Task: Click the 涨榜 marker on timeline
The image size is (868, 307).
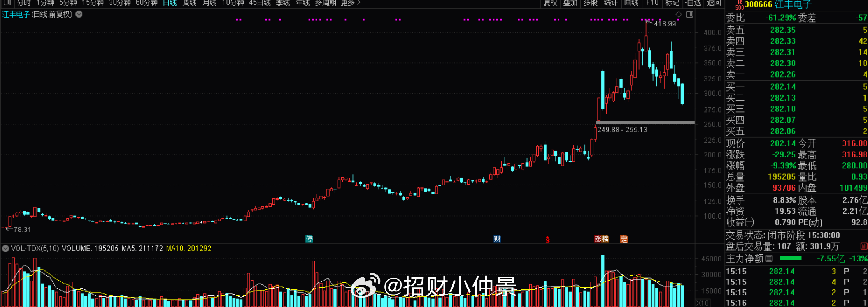Action: click(601, 239)
